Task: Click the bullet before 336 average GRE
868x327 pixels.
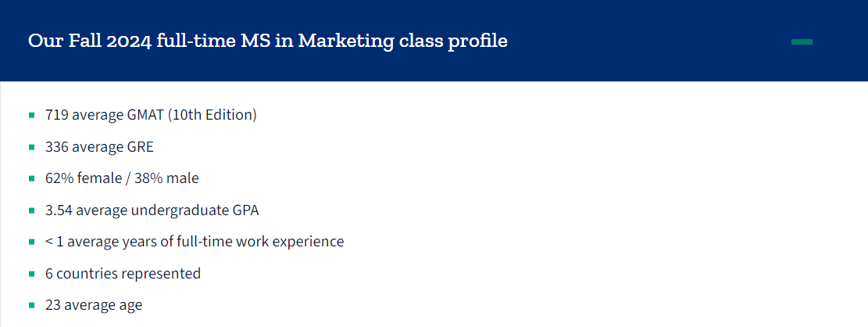Action: coord(31,147)
